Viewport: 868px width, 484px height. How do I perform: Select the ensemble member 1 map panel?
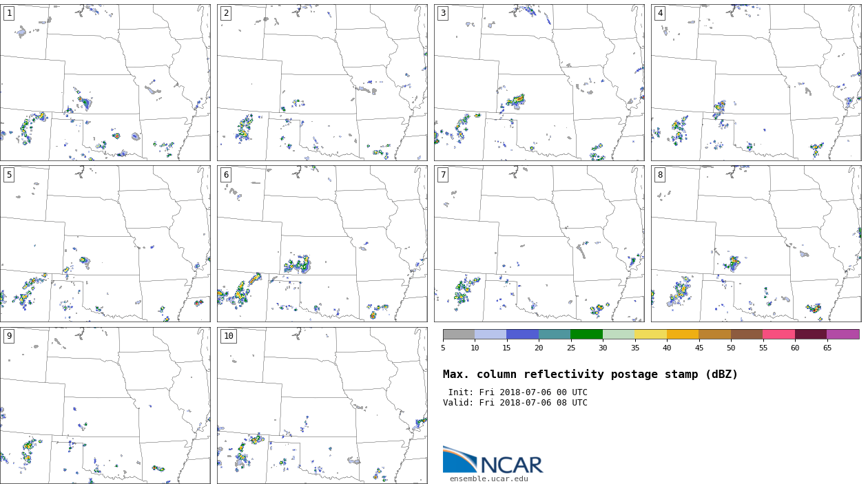click(x=105, y=83)
